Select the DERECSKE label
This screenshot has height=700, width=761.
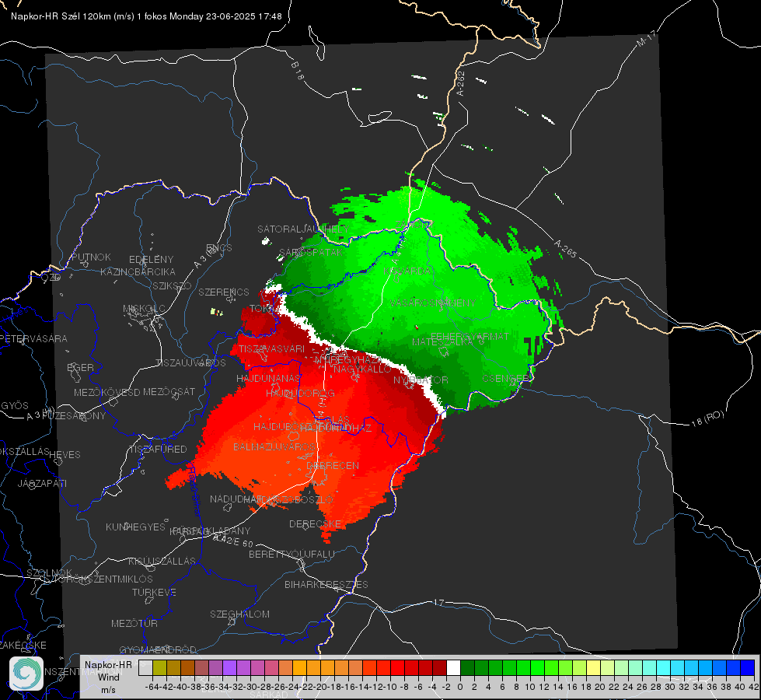click(x=315, y=525)
